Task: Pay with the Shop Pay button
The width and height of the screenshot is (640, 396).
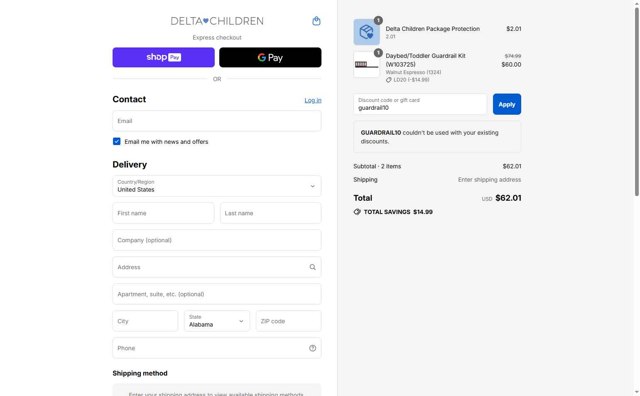Action: [163, 57]
